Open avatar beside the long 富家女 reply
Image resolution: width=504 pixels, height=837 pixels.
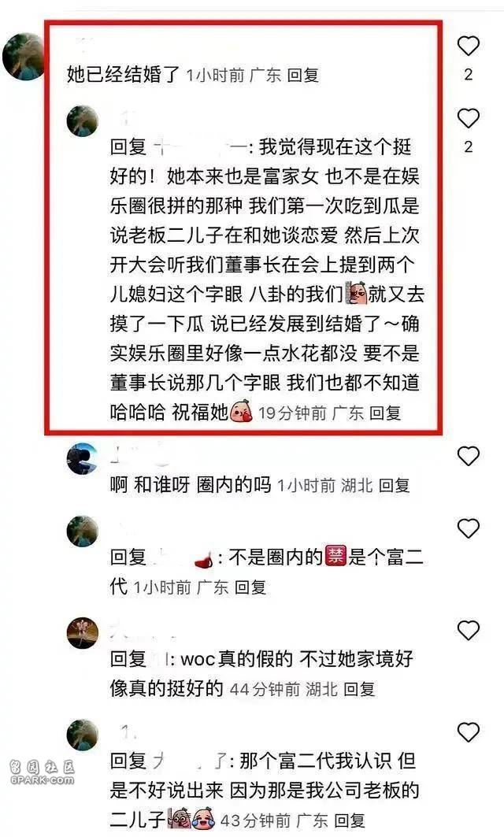pyautogui.click(x=82, y=121)
